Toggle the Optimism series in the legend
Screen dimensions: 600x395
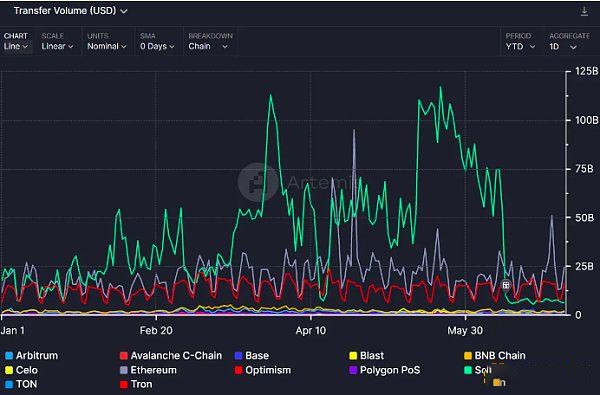click(x=262, y=370)
